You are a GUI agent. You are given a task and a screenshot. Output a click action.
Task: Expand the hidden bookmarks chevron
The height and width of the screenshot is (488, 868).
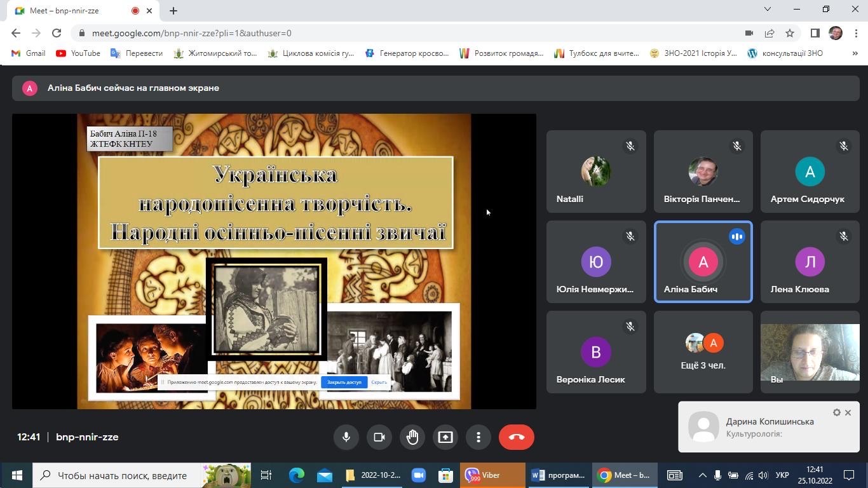[x=855, y=53]
